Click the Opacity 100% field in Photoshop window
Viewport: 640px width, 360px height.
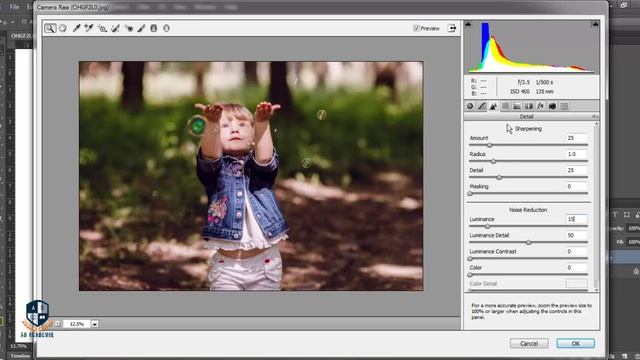pyautogui.click(x=634, y=229)
